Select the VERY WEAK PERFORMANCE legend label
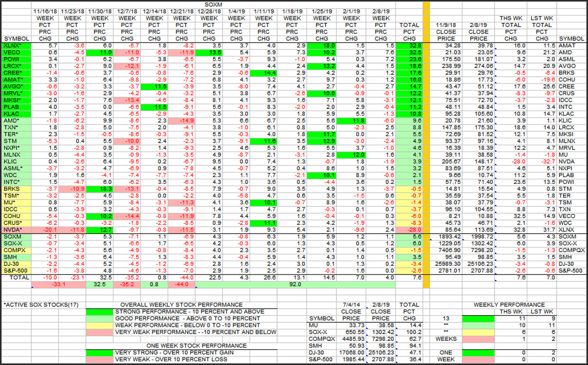The width and height of the screenshot is (588, 365). pos(195,332)
